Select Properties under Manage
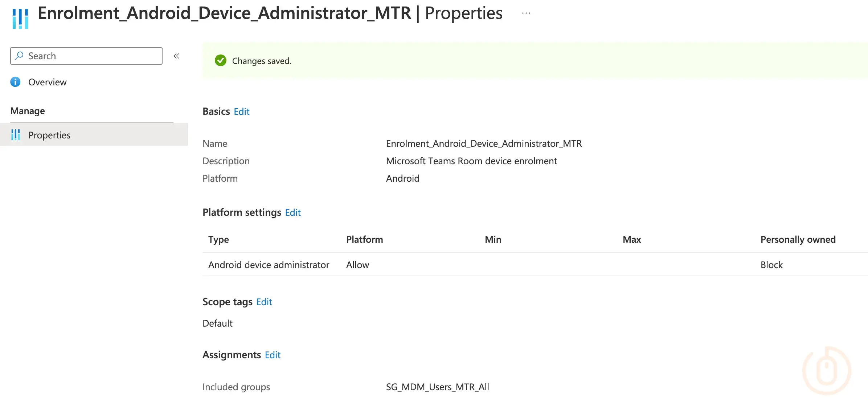Viewport: 868px width, 412px height. (x=49, y=135)
